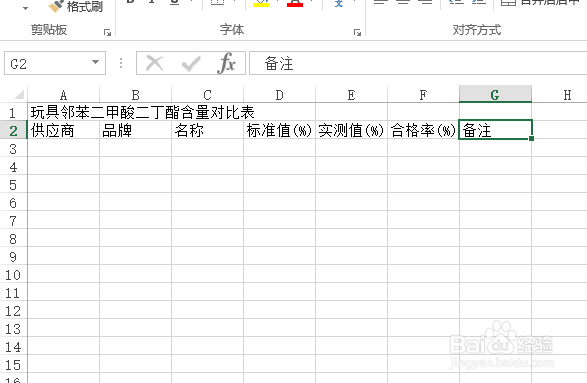The width and height of the screenshot is (587, 383).
Task: Click the 剪贴板 group label
Action: 49,30
